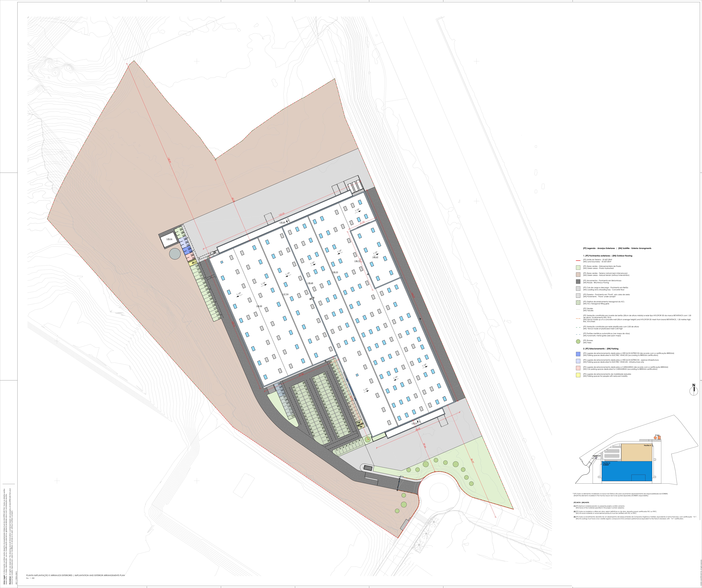The width and height of the screenshot is (702, 588).
Task: Click the Trees green circle legend symbol
Action: pyautogui.click(x=578, y=342)
